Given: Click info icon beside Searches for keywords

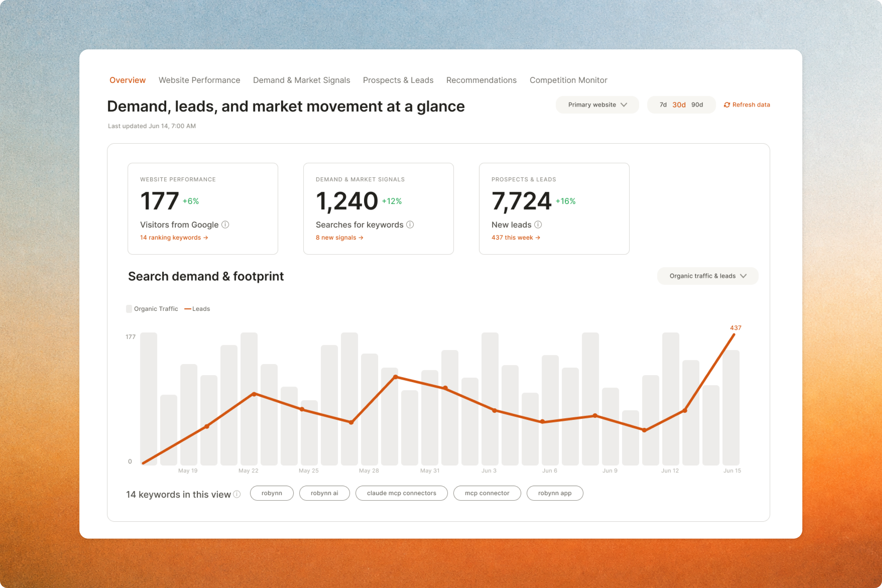Looking at the screenshot, I should pos(410,225).
